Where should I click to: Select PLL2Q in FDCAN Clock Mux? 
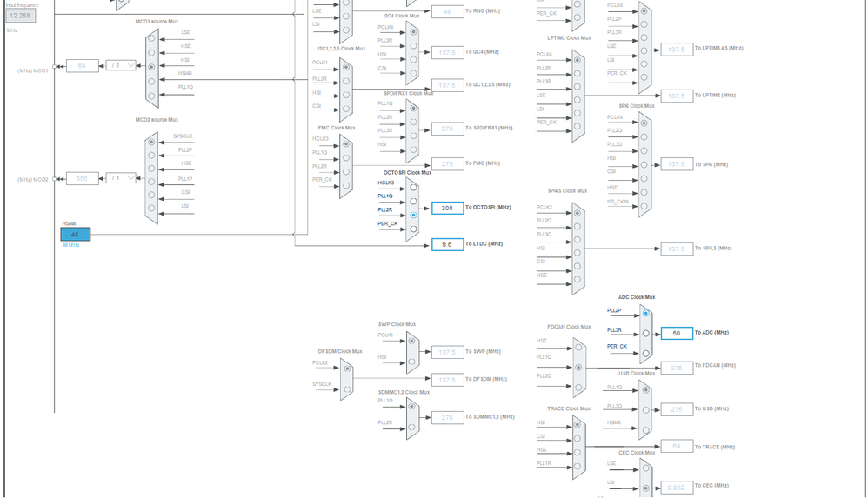click(x=578, y=388)
